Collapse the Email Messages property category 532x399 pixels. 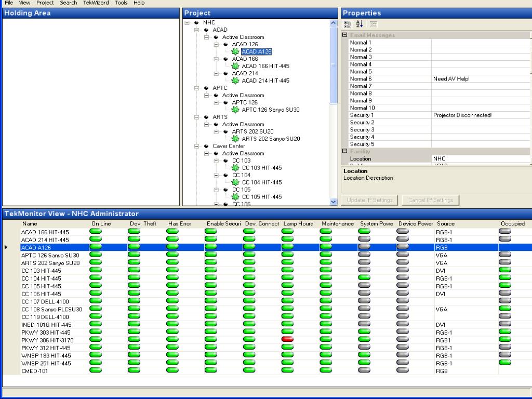tap(345, 35)
